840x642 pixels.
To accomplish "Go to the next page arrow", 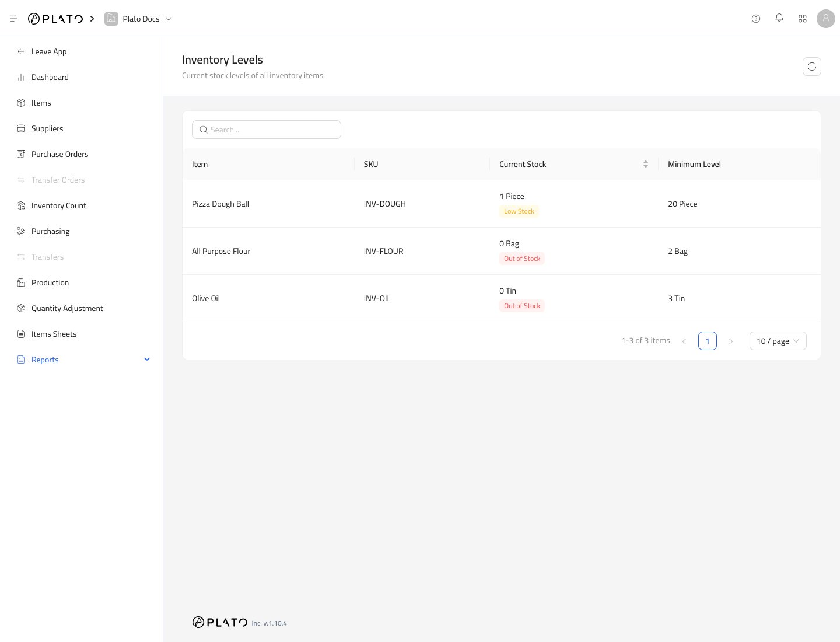I will tap(731, 341).
